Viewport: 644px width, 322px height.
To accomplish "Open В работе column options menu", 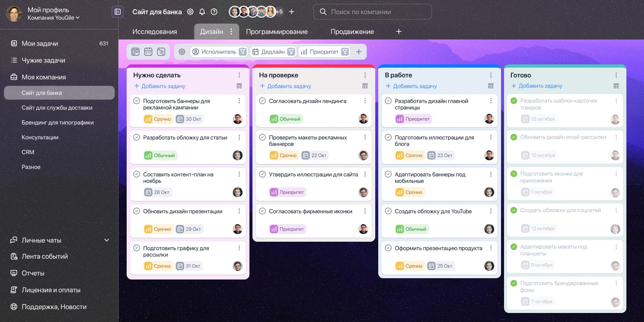I will coord(491,75).
